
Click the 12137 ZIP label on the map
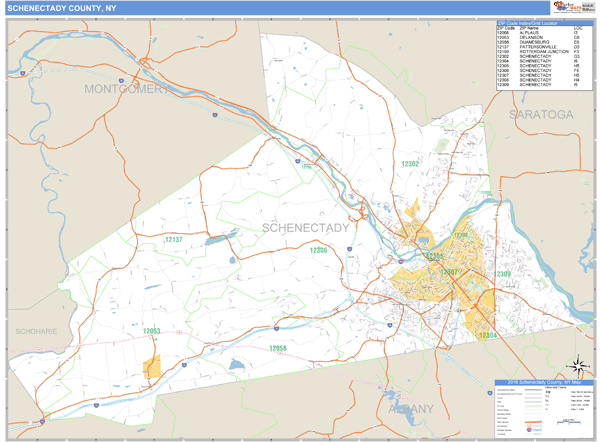point(174,240)
